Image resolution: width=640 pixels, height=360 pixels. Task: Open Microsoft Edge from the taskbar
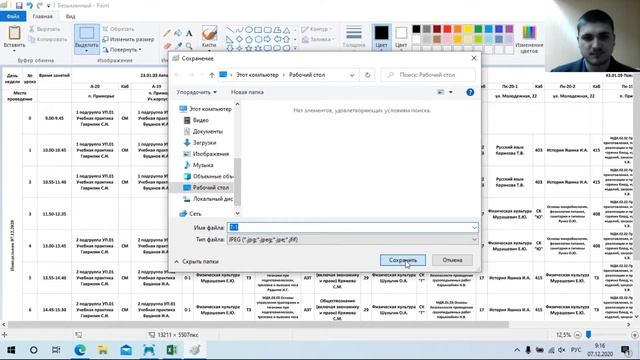click(x=80, y=350)
